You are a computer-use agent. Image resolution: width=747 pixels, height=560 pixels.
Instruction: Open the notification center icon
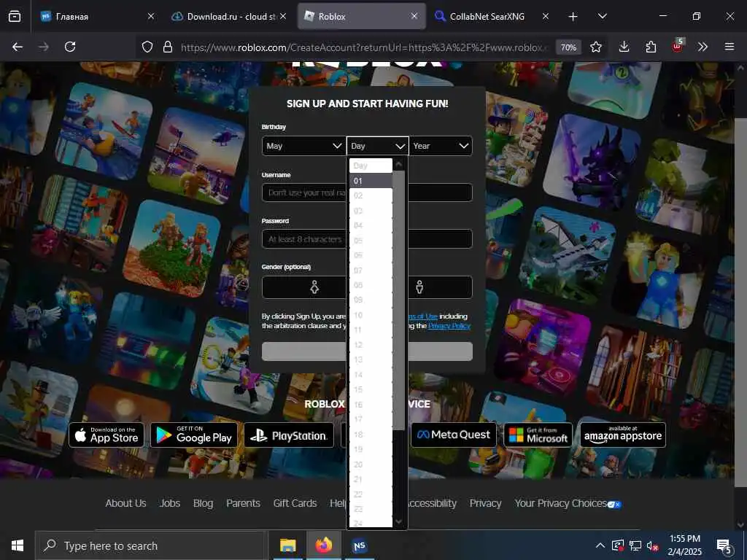(724, 546)
